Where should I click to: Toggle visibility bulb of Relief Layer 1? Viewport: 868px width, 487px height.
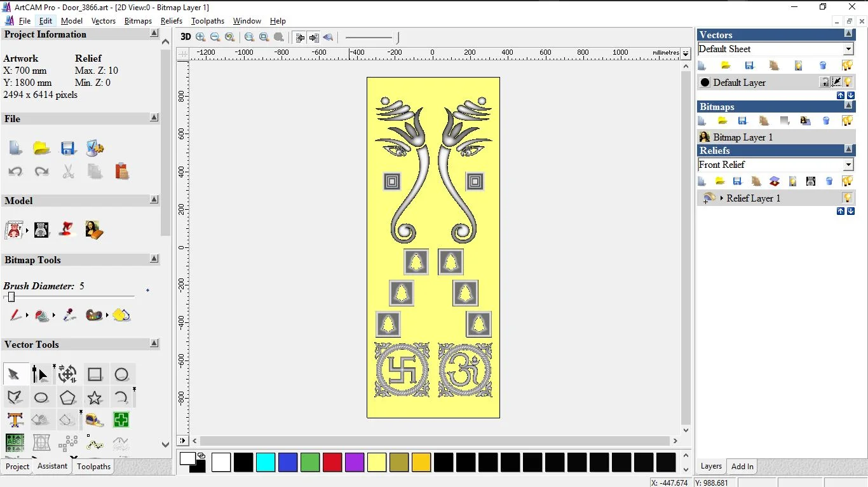pyautogui.click(x=847, y=198)
